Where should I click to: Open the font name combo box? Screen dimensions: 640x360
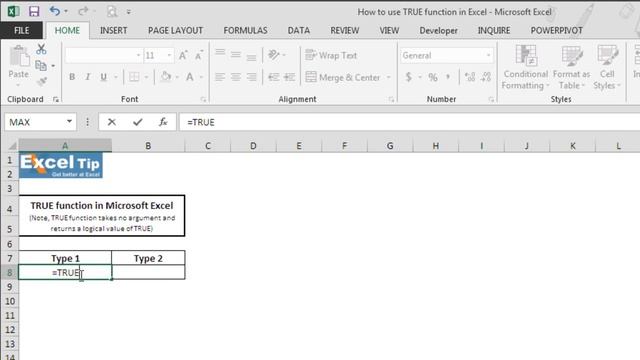tap(103, 55)
